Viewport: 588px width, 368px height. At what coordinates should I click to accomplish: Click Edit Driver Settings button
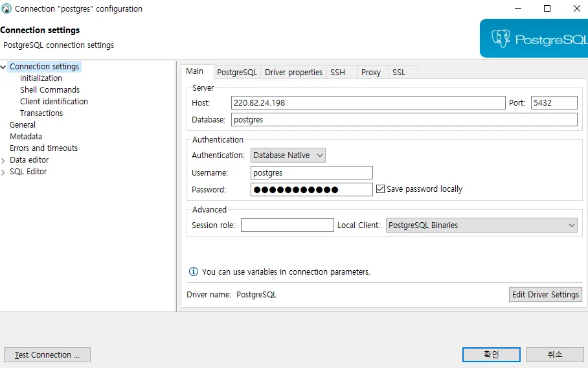tap(545, 295)
